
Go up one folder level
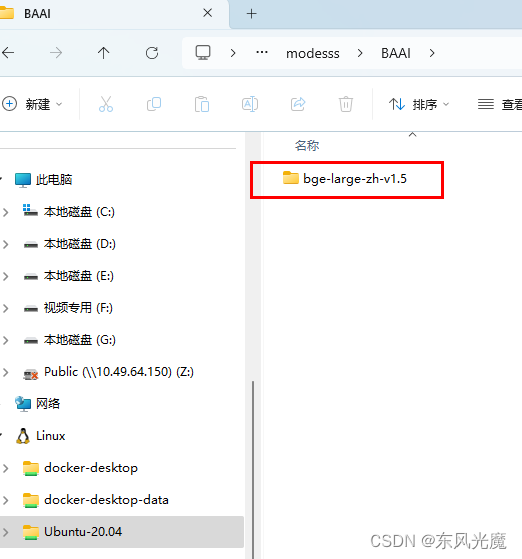104,53
